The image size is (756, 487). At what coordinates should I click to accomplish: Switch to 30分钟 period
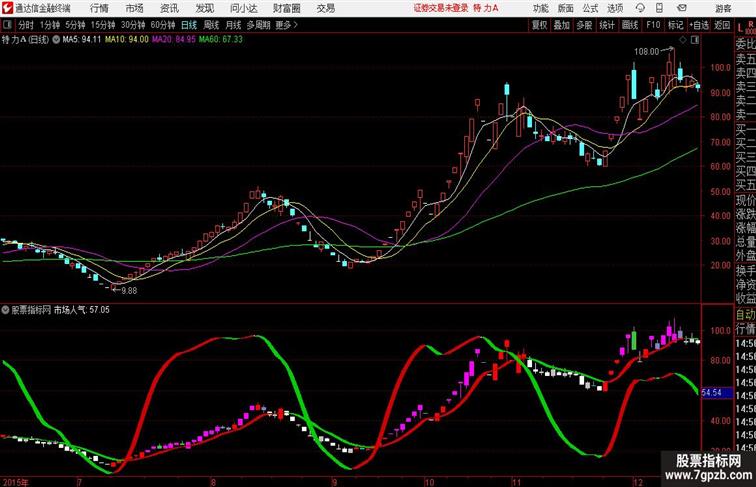133,25
